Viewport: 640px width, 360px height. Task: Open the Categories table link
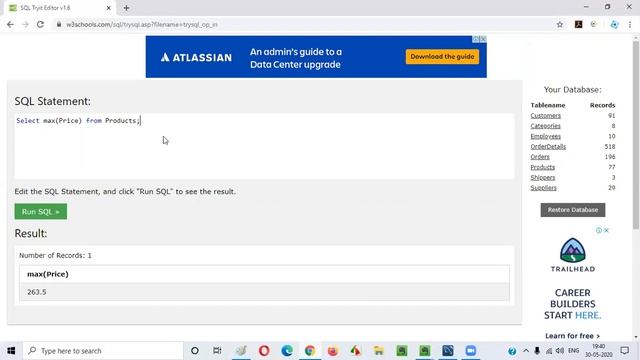pyautogui.click(x=545, y=126)
